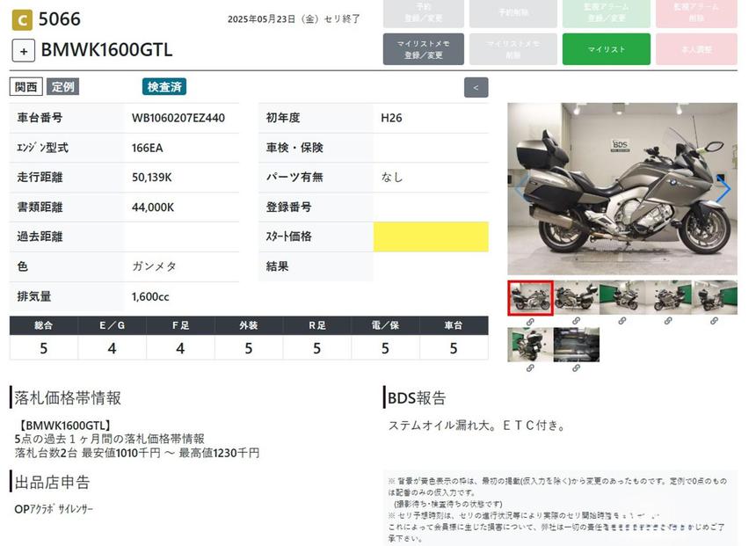Click link icon under the first thumbnail
Screen dimensions: 756x546
click(530, 321)
